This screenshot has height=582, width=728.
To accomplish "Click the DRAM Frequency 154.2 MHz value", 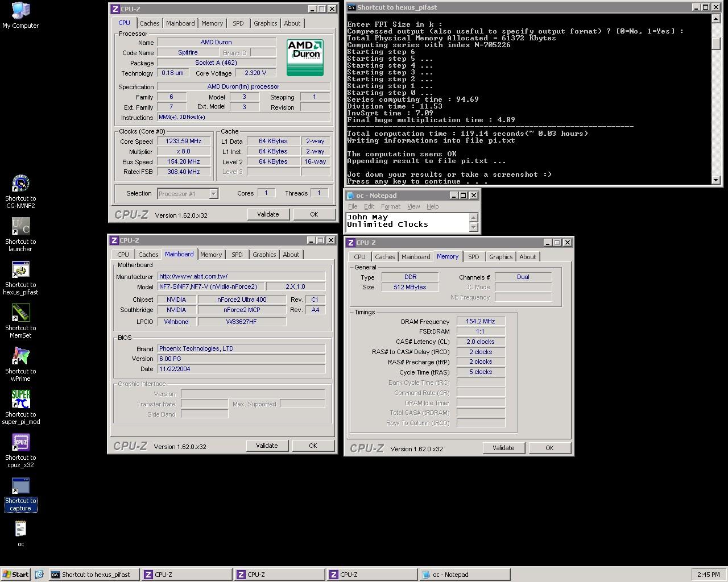I will pyautogui.click(x=481, y=321).
